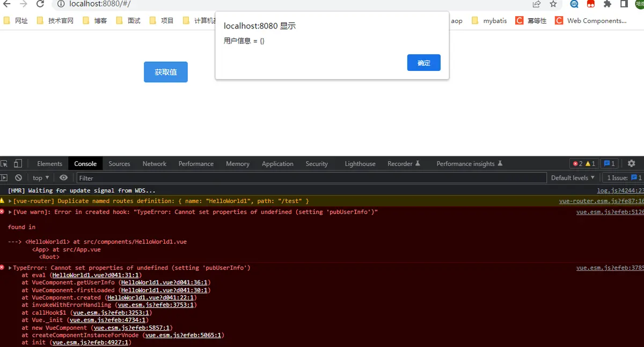Create live expression with the eye icon

[x=64, y=178]
